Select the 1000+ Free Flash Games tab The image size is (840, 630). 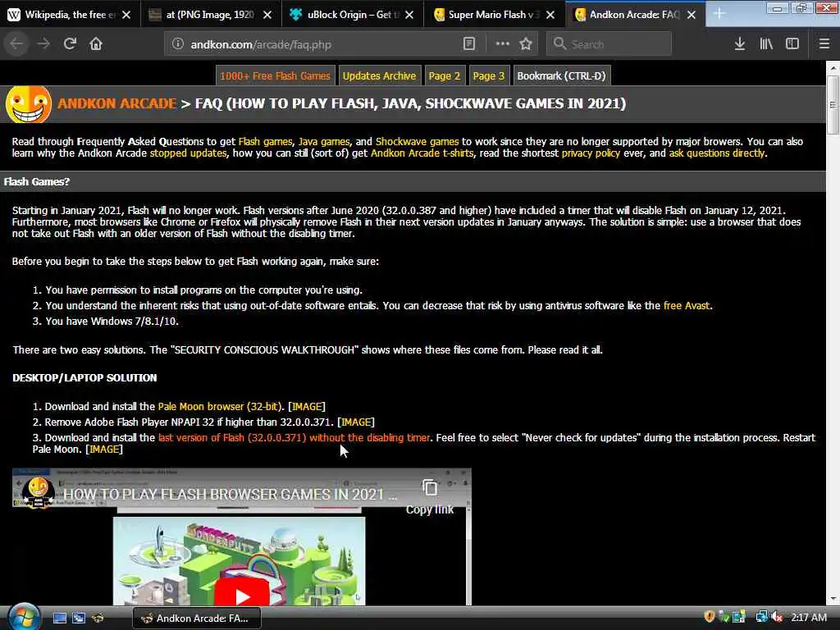[x=276, y=76]
